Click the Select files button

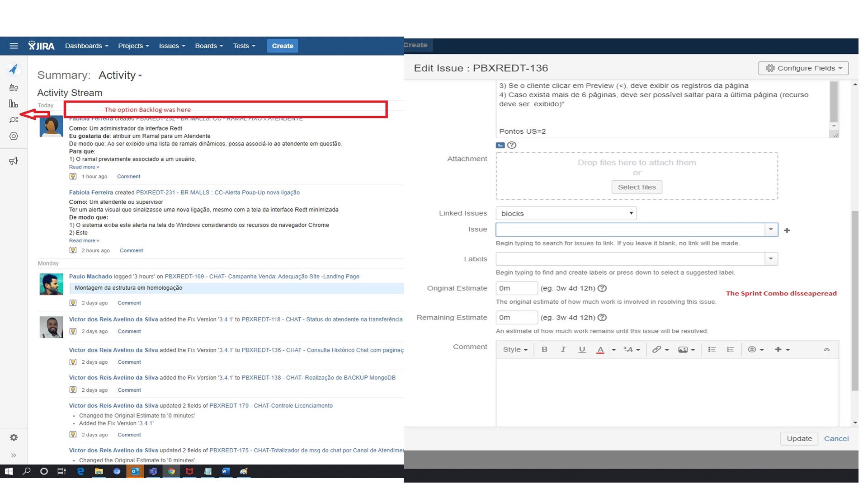[637, 187]
